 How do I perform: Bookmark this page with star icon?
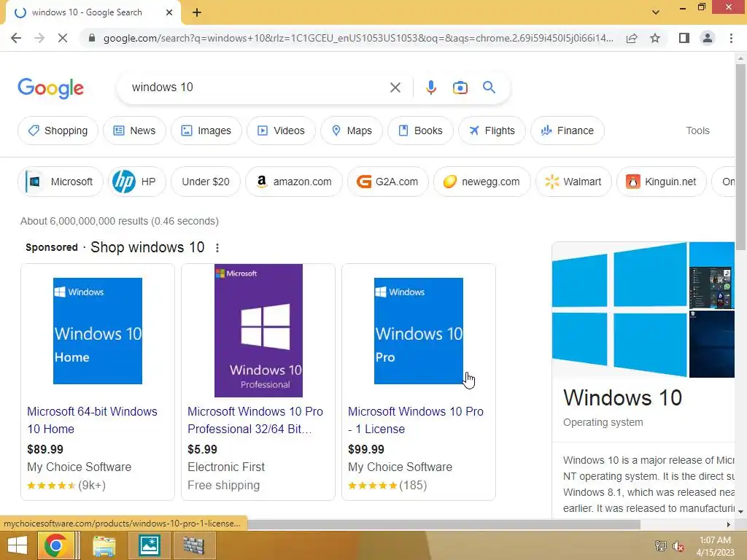(655, 38)
